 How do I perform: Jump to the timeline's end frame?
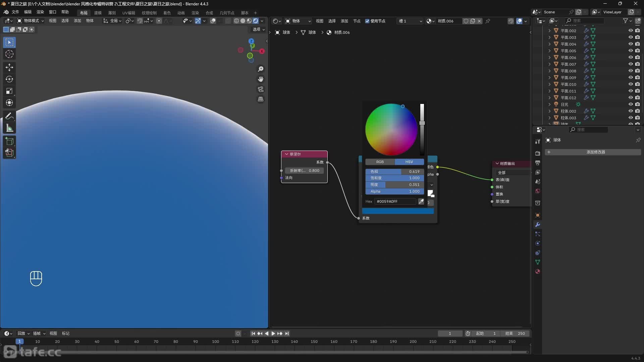[x=287, y=334]
